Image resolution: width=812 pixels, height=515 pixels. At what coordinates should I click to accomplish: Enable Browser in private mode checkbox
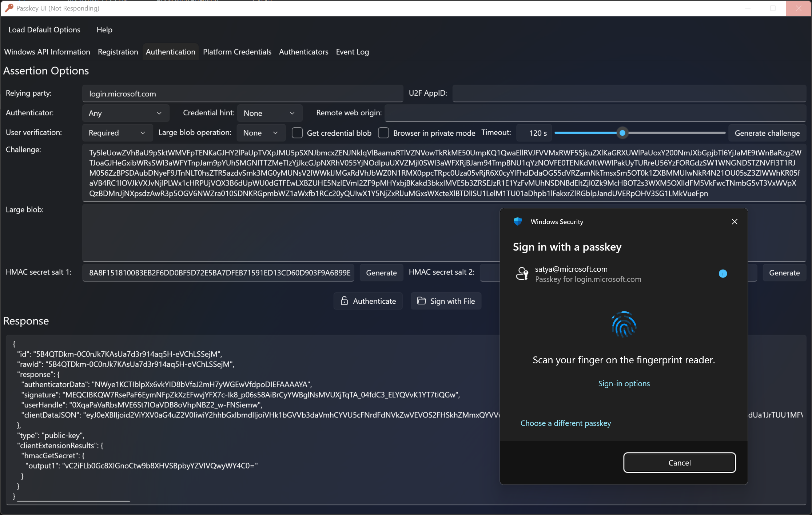(x=383, y=133)
